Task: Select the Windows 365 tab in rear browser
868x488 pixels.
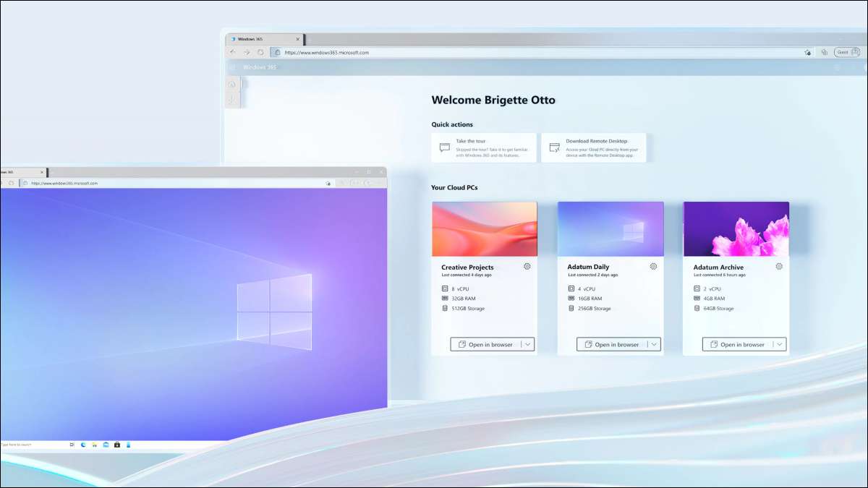Action: point(265,39)
